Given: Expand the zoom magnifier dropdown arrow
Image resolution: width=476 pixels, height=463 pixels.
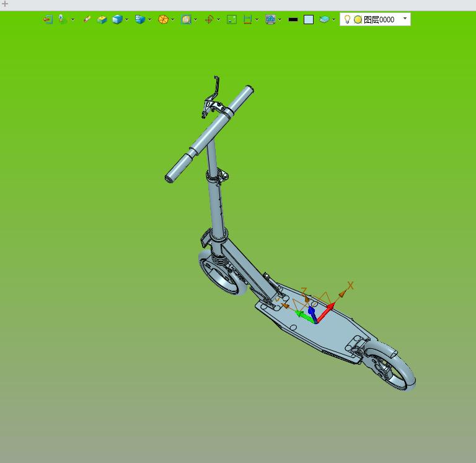Looking at the screenshot, I should [x=195, y=20].
